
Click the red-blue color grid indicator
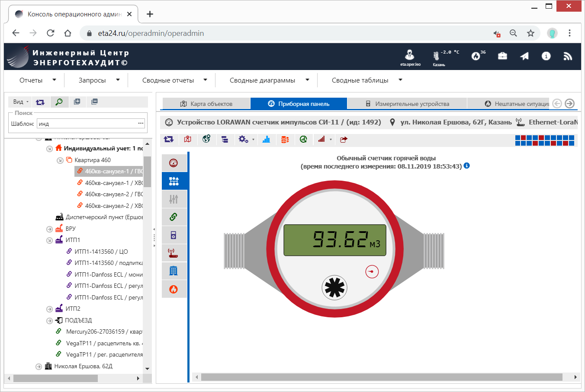click(x=544, y=140)
